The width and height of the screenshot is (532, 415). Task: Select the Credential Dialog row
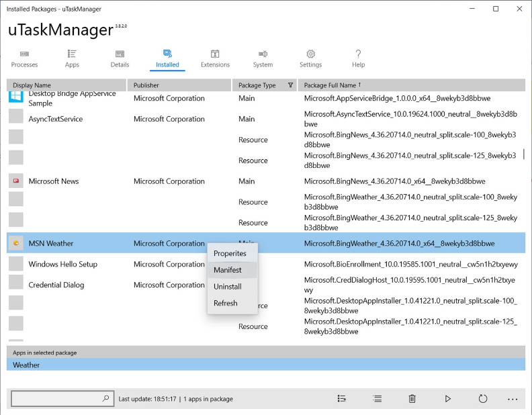coord(266,285)
